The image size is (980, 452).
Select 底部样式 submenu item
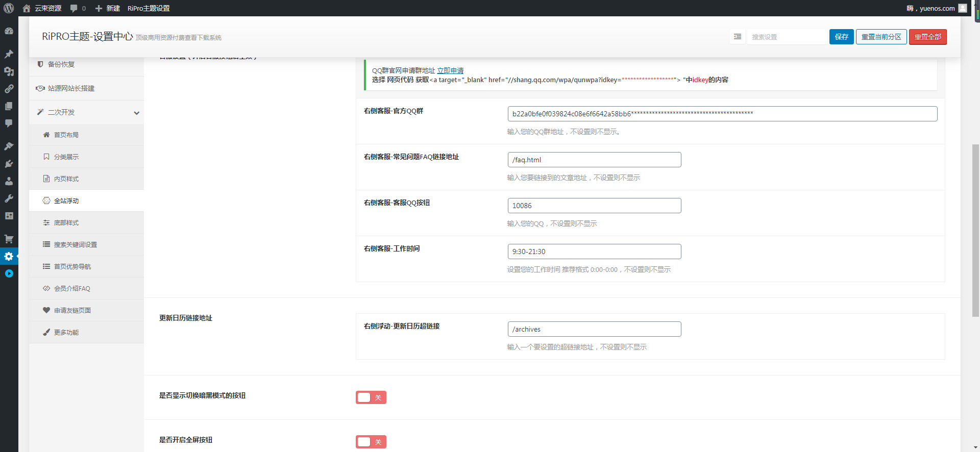86,222
